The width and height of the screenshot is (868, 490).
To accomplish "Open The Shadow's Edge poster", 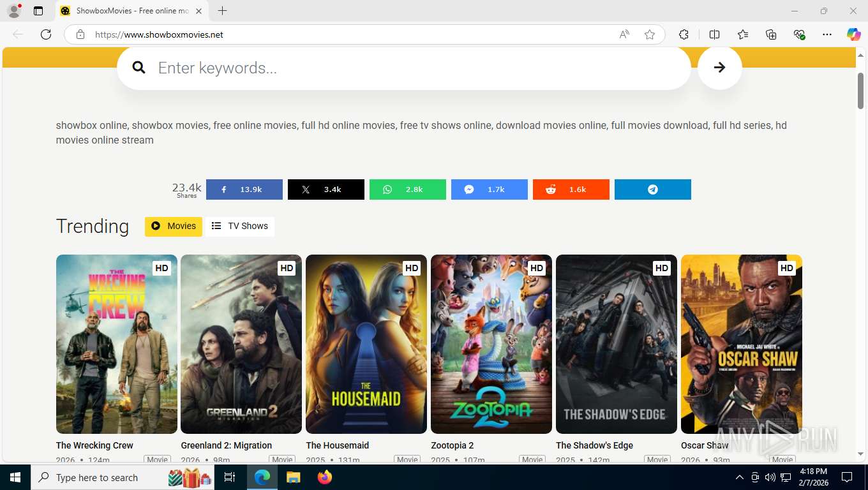I will pos(617,345).
